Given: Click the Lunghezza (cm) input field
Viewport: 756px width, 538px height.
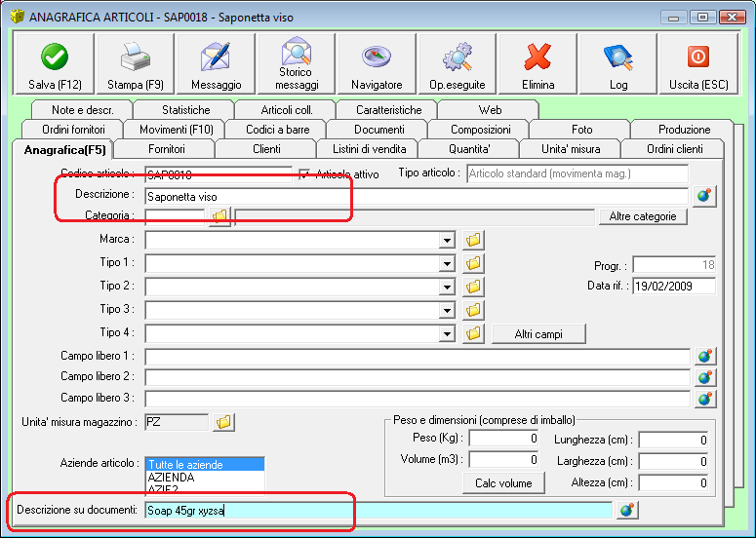Looking at the screenshot, I should 673,441.
